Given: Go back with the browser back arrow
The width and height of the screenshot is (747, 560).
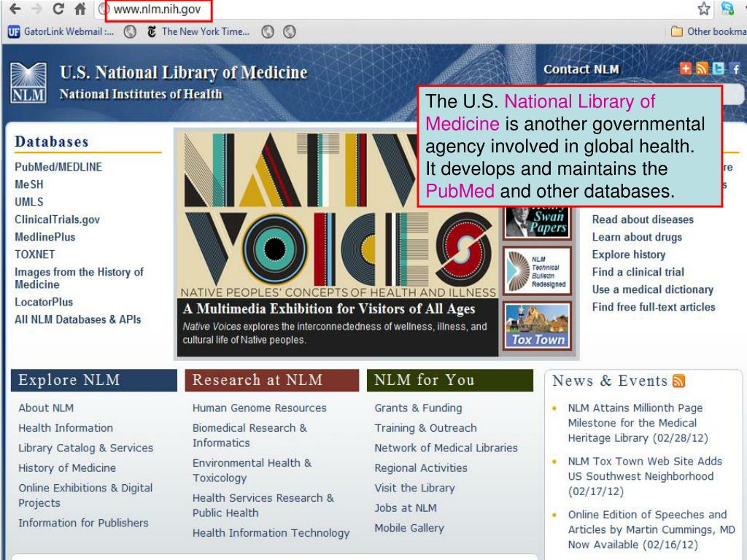Looking at the screenshot, I should (15, 9).
